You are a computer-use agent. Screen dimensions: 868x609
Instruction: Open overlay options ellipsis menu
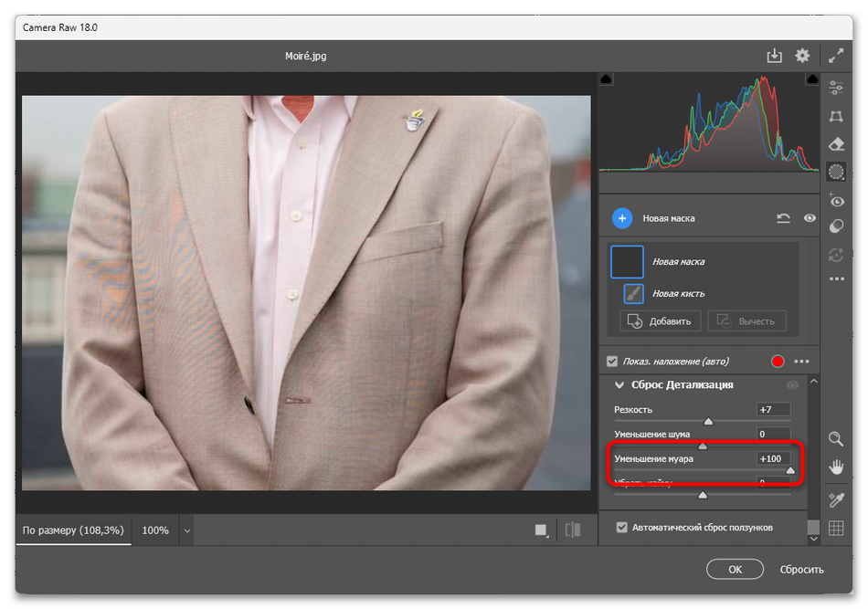point(801,362)
